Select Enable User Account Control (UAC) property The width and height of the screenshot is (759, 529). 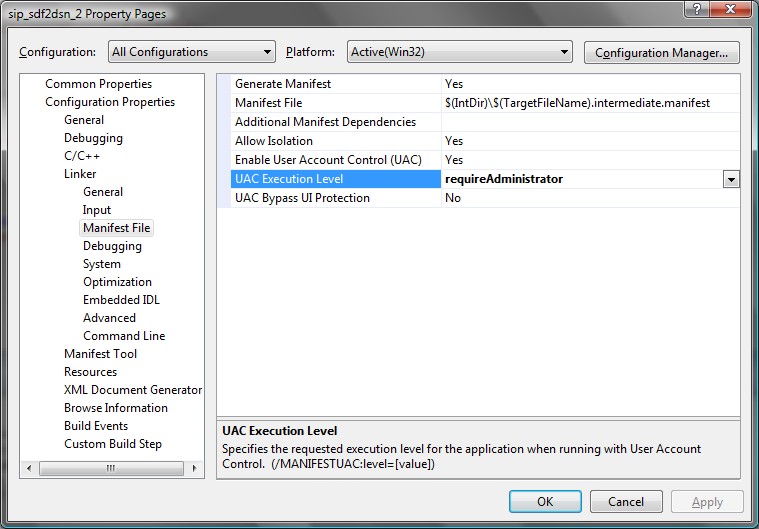[336, 160]
